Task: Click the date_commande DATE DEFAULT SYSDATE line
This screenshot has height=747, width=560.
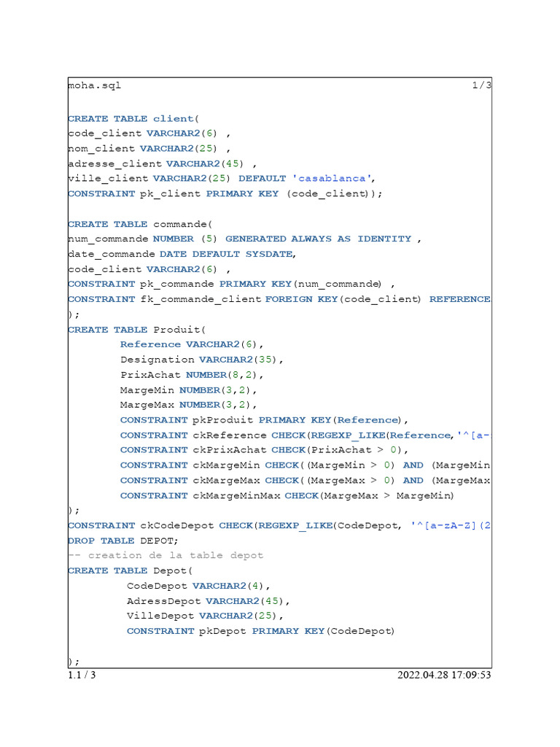Action: (182, 254)
